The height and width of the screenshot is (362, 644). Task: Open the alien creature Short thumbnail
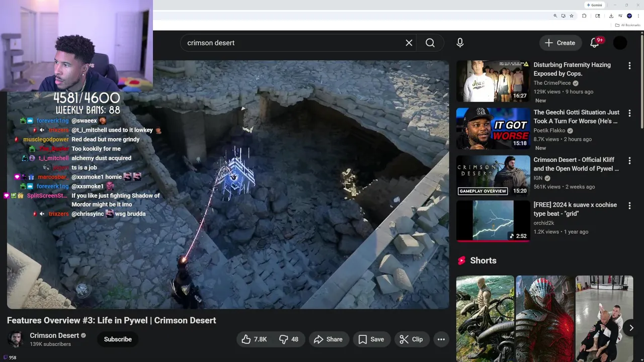(485, 318)
